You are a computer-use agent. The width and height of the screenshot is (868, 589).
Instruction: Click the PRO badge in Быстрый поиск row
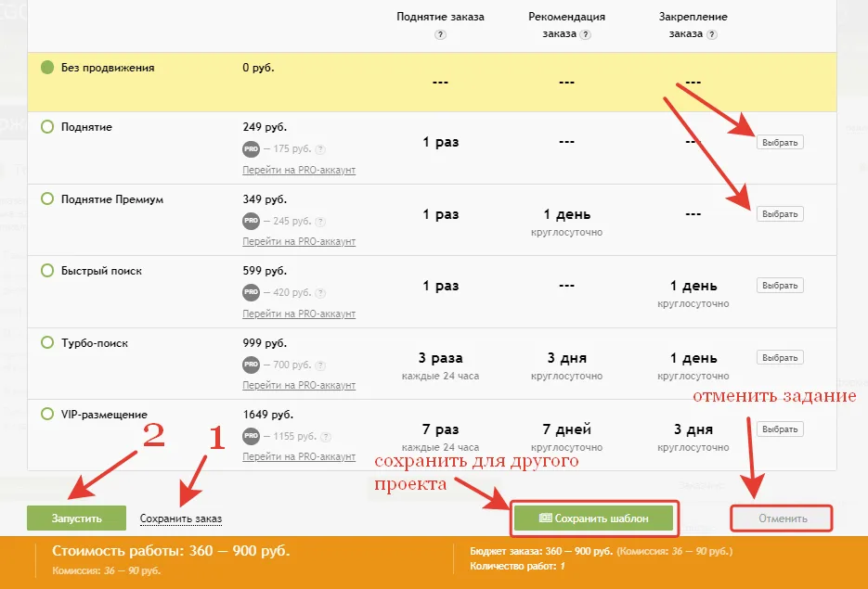pyautogui.click(x=251, y=292)
